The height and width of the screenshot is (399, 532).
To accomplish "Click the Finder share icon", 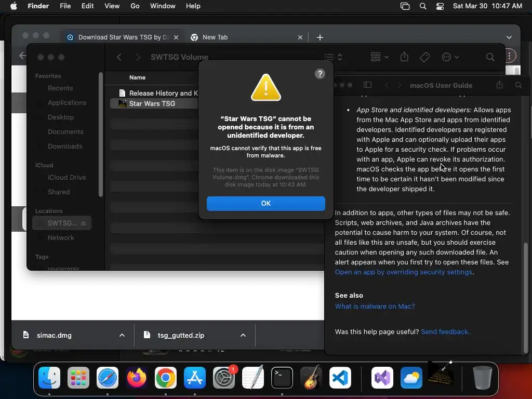I will click(404, 57).
